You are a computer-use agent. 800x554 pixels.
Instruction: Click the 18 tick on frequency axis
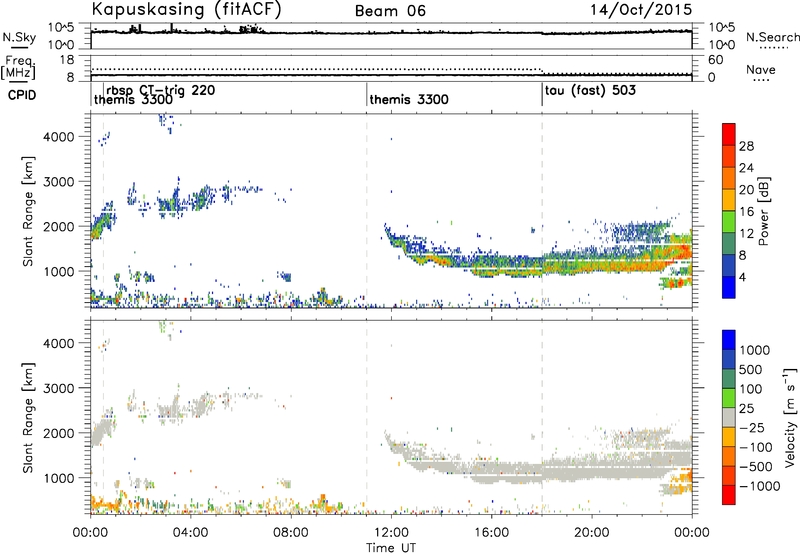click(x=67, y=60)
